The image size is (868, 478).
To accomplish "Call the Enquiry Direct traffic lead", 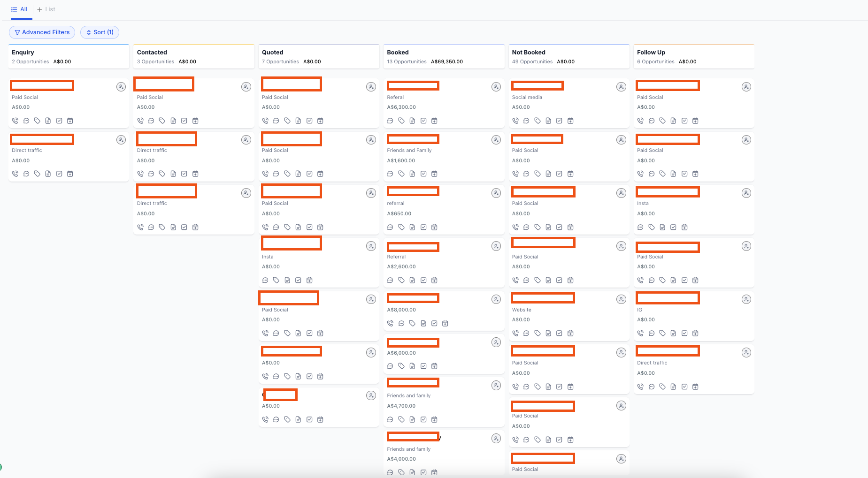I will [x=15, y=174].
